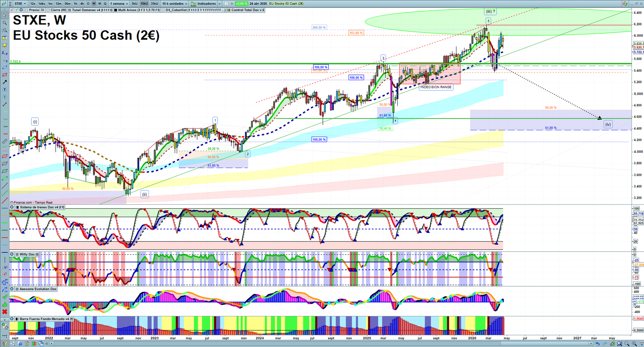Toggle the Tunel Domenec v4 checkbox
Screen dimensions: 644x347
(x=70, y=10)
